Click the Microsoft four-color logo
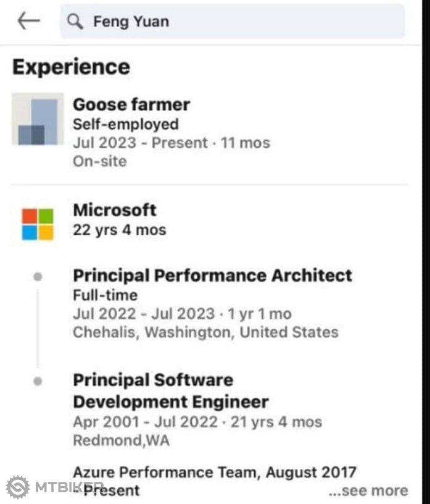430x504 pixels. pos(38,224)
